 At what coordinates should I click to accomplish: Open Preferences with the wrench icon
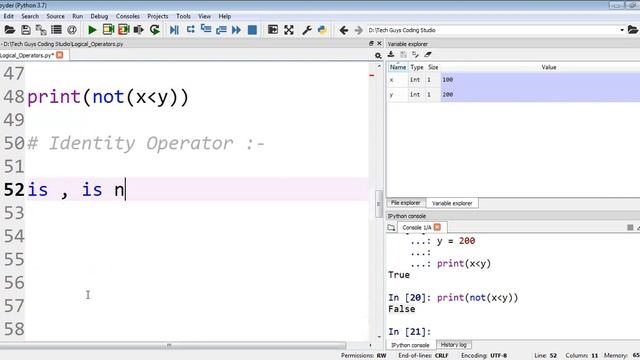(x=307, y=30)
